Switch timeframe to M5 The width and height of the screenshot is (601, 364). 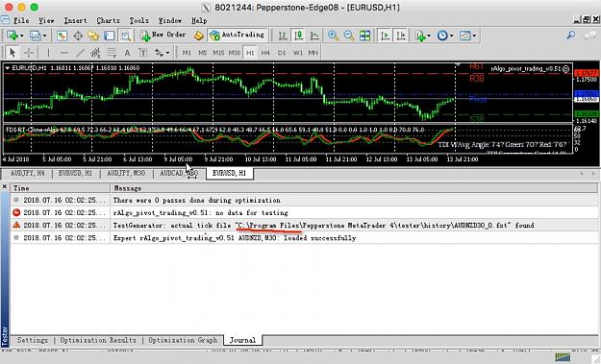tap(202, 53)
